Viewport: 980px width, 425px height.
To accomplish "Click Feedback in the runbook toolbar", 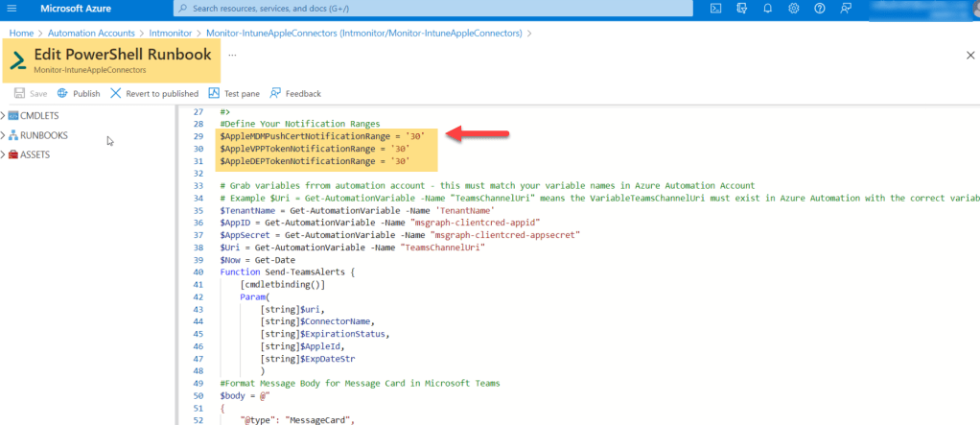I will coord(295,93).
